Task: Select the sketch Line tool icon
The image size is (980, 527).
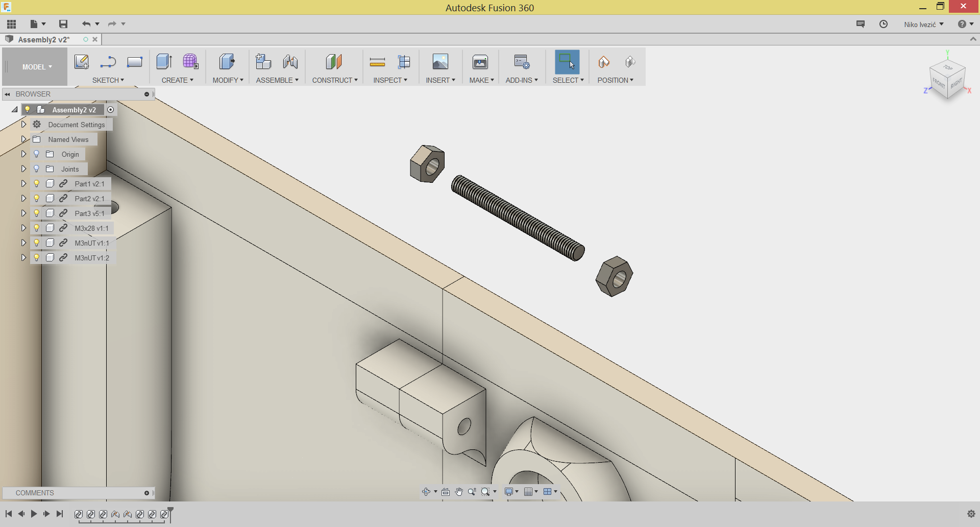Action: tap(108, 62)
